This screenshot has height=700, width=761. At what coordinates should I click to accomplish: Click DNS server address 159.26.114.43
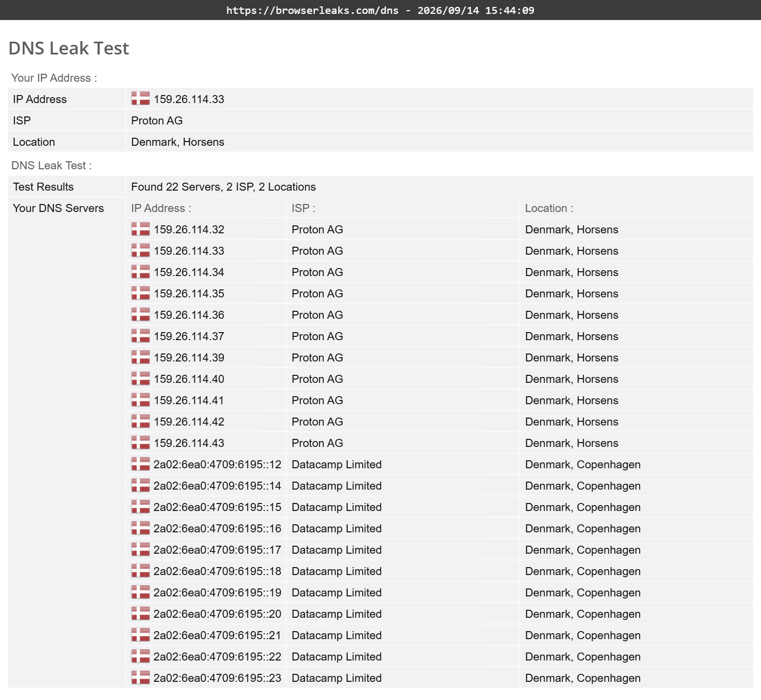coord(189,443)
